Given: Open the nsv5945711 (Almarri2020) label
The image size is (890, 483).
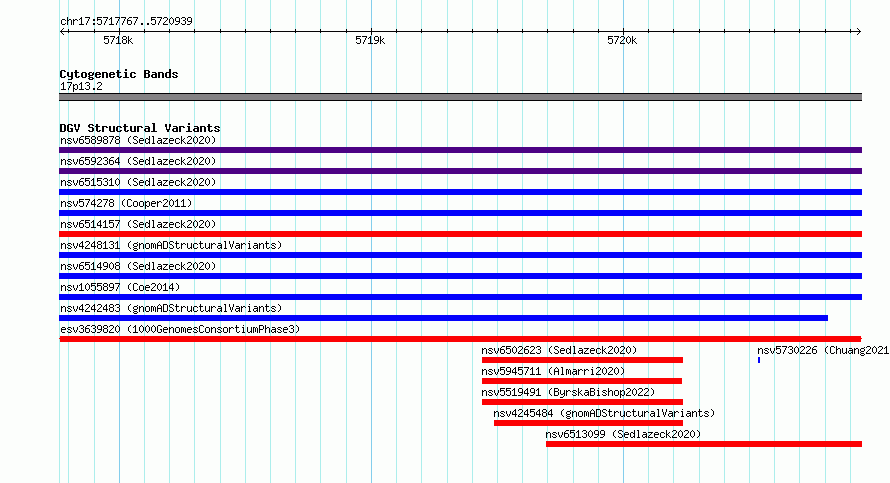Looking at the screenshot, I should 553,371.
